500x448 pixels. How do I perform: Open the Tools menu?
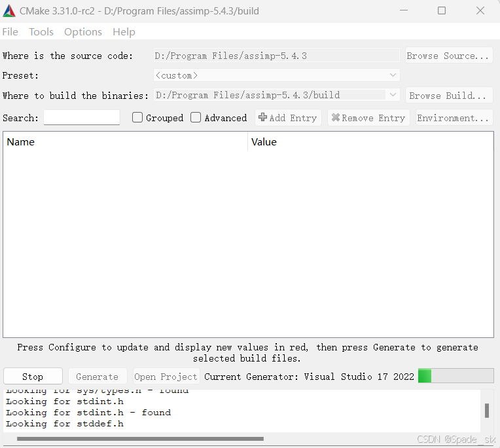point(41,32)
